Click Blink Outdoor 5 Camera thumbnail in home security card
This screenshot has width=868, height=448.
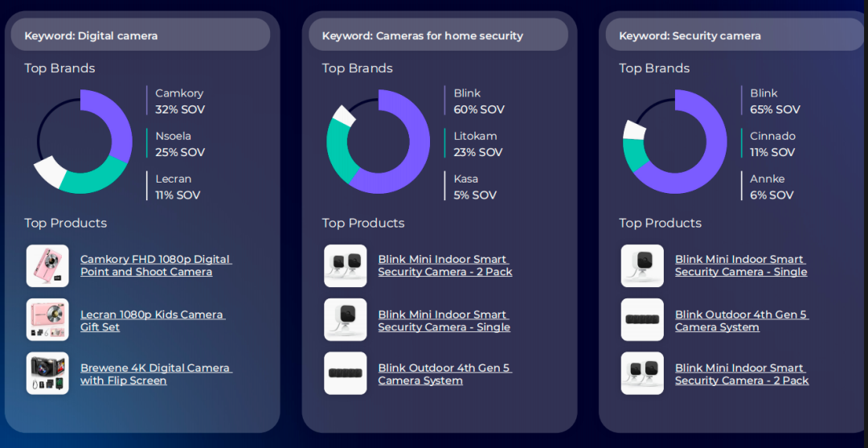[346, 373]
